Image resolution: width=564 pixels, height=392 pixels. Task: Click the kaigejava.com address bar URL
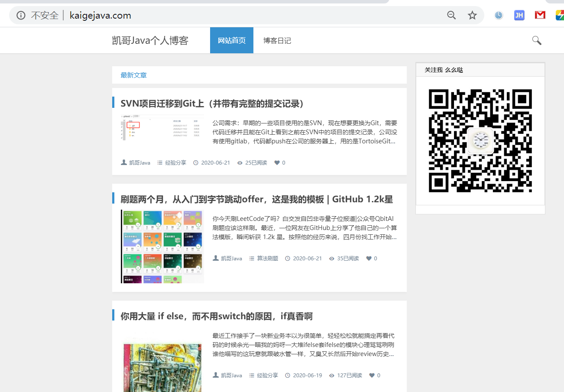click(x=100, y=16)
